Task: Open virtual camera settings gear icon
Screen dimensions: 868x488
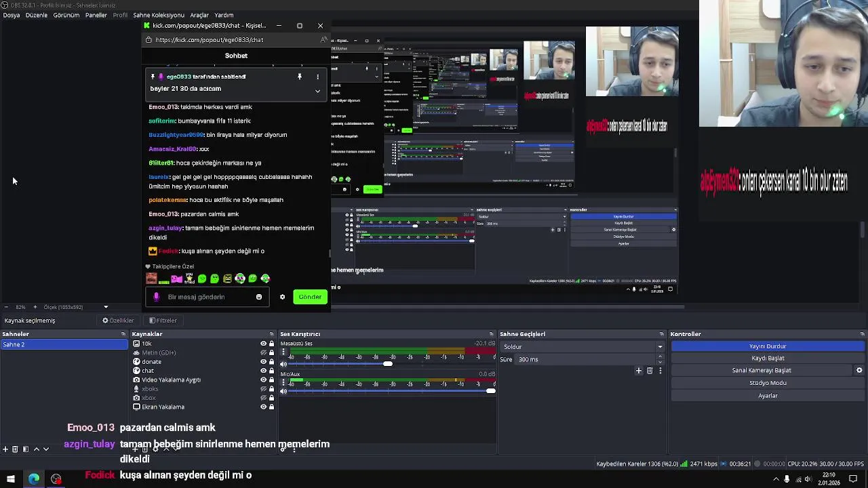Action: (x=859, y=370)
